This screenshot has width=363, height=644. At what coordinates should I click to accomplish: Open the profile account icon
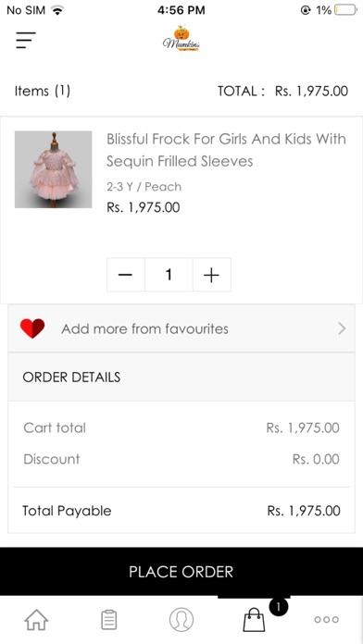click(181, 619)
